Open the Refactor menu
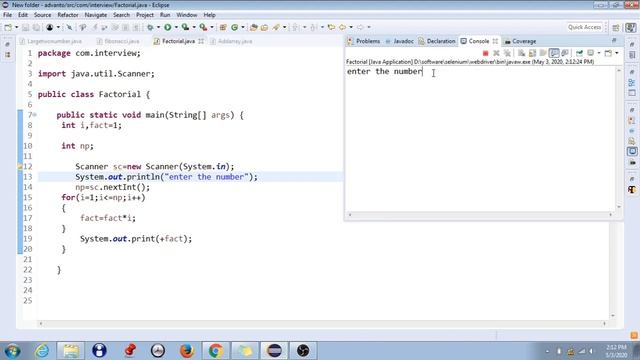This screenshot has height=360, width=640. (68, 15)
